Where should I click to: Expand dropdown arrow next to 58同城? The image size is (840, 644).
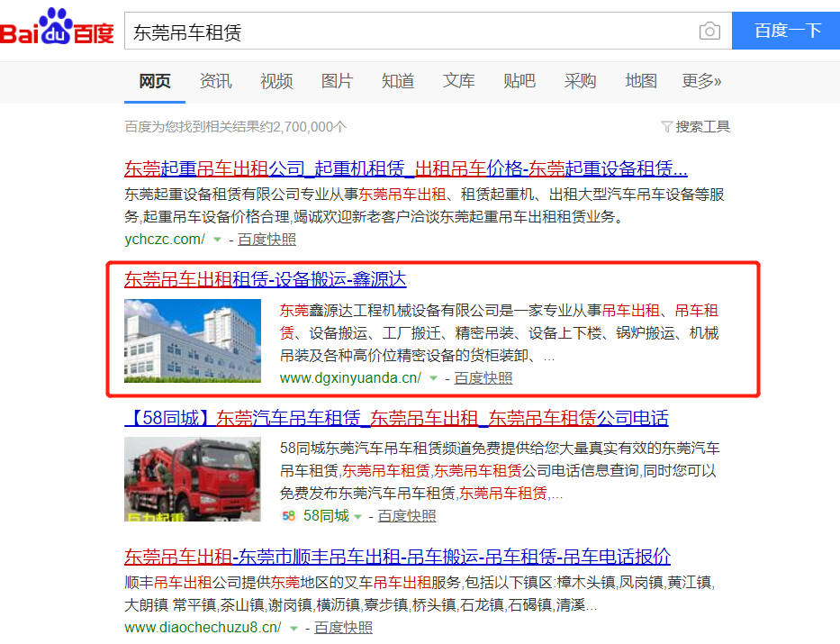357,516
